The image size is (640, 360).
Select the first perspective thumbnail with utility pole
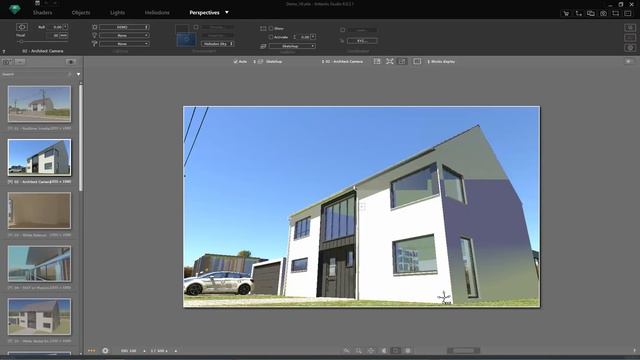click(39, 104)
